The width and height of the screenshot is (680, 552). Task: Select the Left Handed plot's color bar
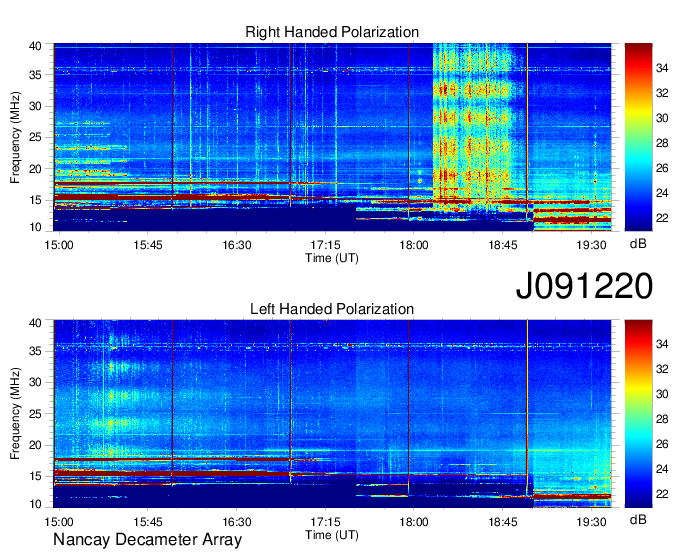coord(638,414)
